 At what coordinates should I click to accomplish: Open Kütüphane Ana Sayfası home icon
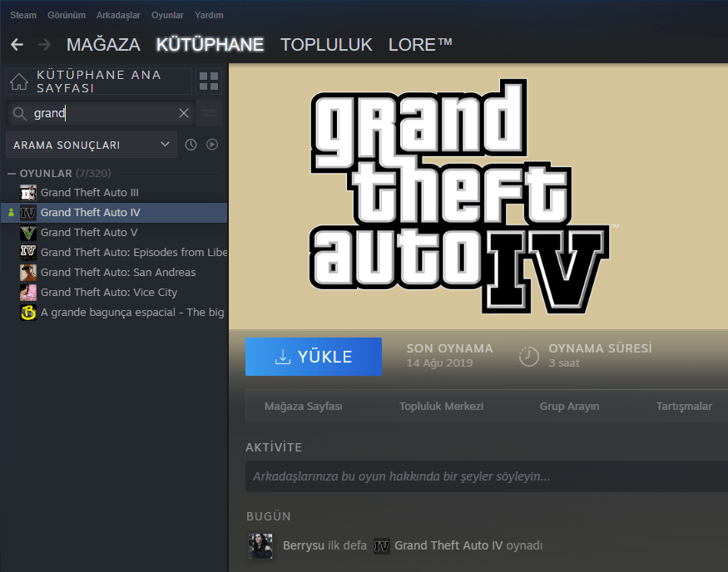coord(18,81)
